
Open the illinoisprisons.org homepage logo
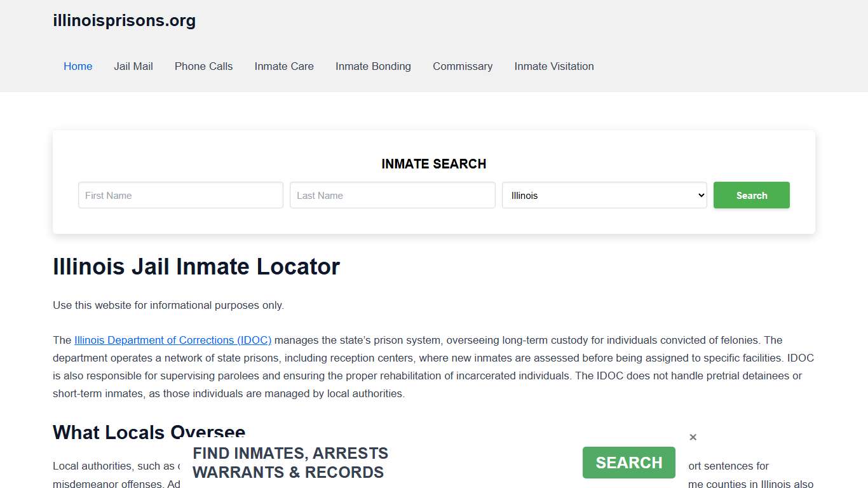124,20
